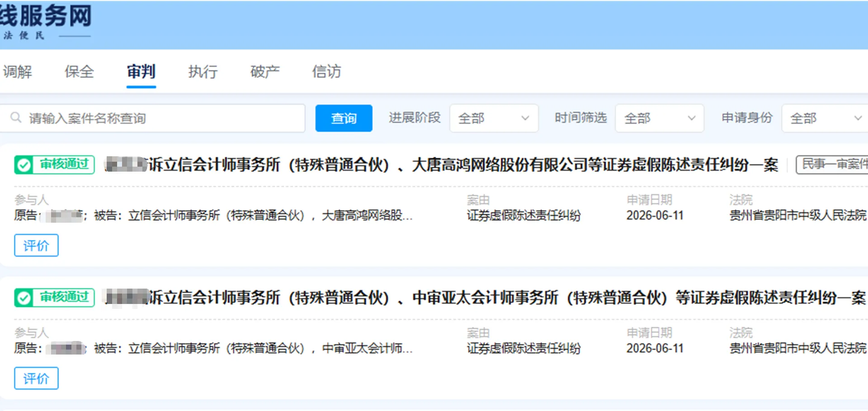Image resolution: width=868 pixels, height=411 pixels.
Task: Click the magnifier search icon
Action: point(16,118)
